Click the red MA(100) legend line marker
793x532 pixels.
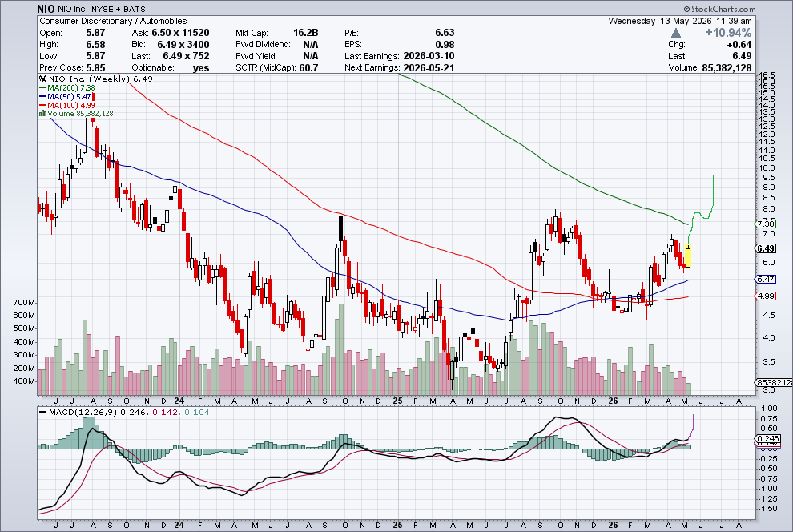43,105
